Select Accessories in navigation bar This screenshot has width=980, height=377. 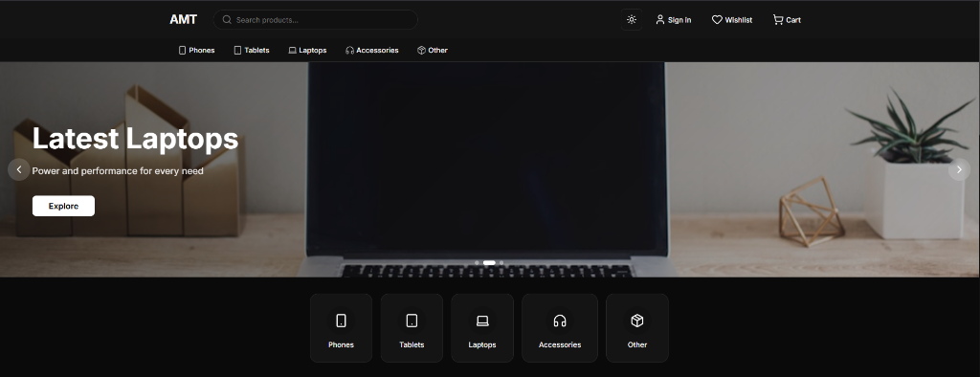click(x=372, y=50)
